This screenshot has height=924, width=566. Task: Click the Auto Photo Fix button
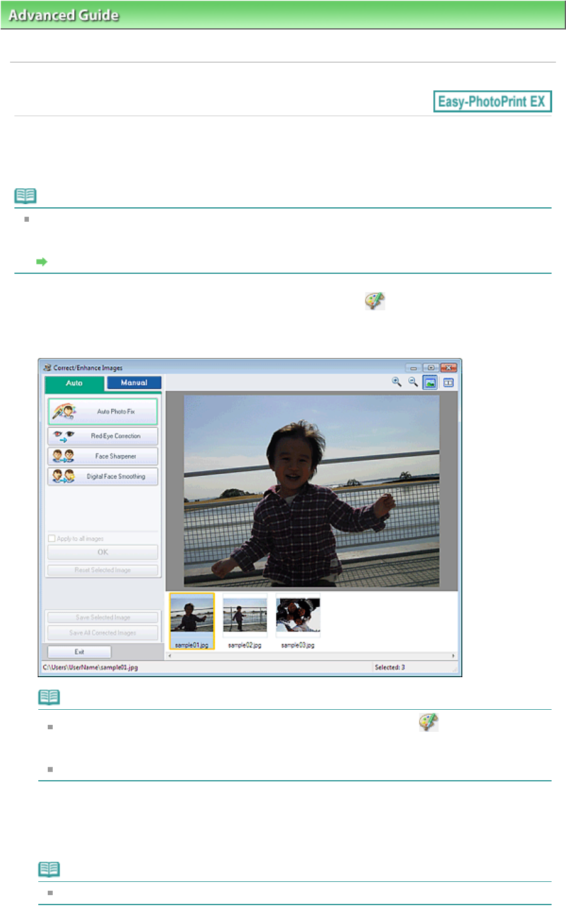[x=102, y=411]
